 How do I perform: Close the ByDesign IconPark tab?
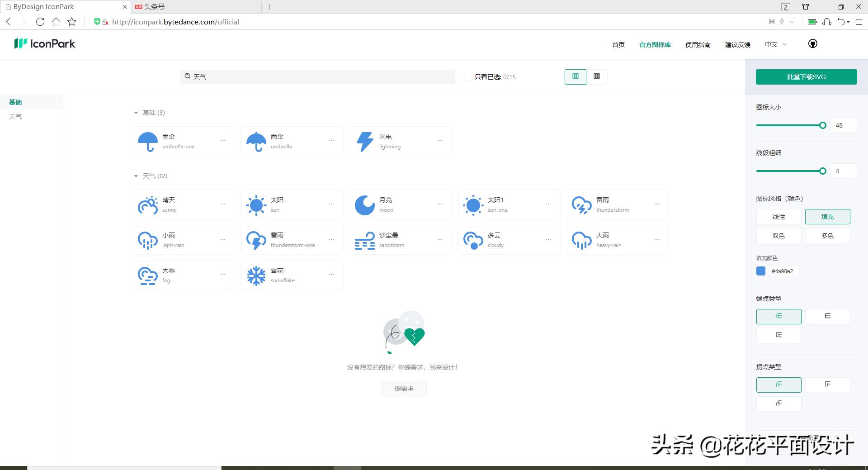tap(125, 7)
